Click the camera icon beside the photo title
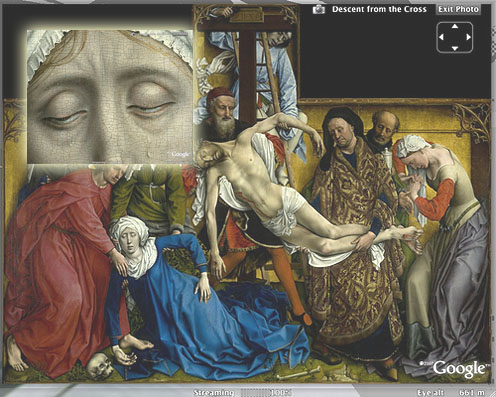Image resolution: width=496 pixels, height=397 pixels. pos(319,9)
